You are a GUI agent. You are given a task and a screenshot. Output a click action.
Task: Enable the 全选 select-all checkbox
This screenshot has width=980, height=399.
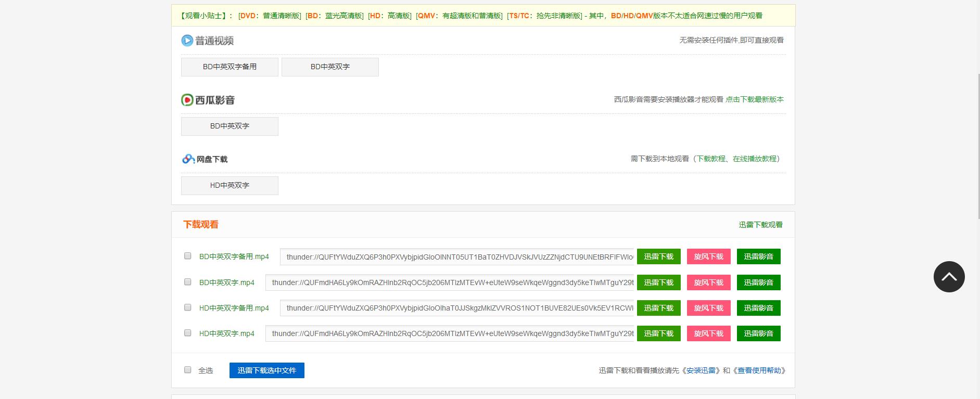pos(188,370)
